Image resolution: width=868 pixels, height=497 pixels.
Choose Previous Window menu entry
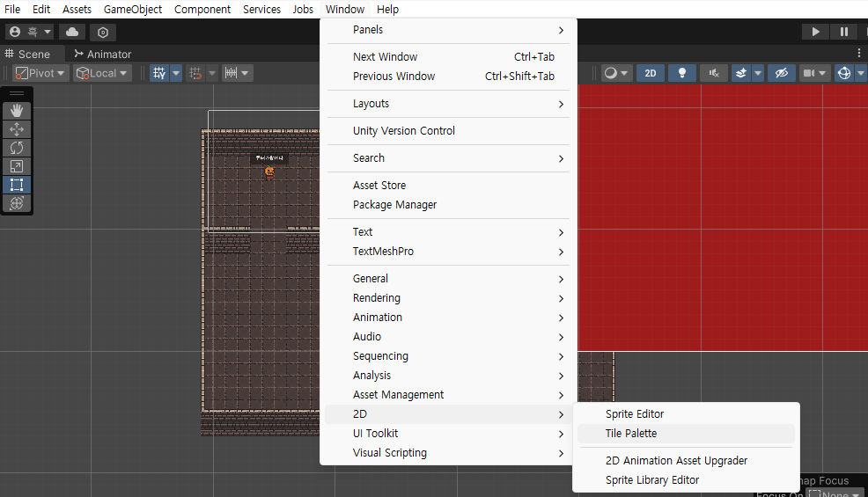[448, 77]
